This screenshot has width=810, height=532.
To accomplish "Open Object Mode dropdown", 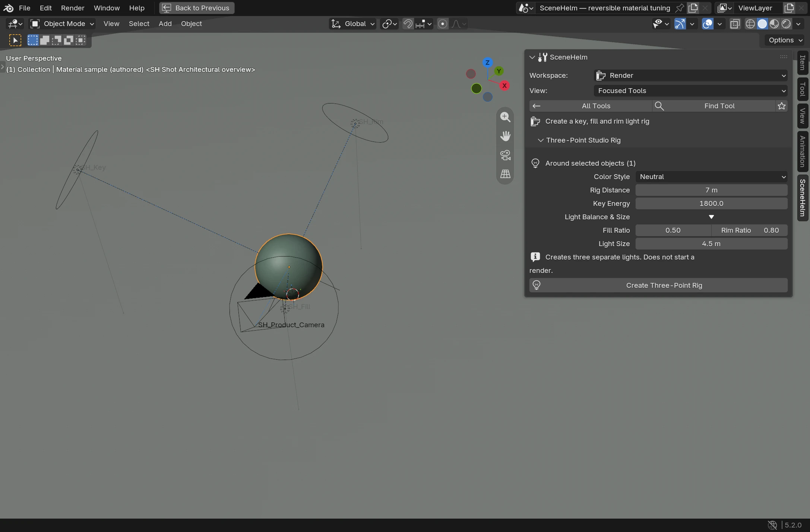I will [62, 24].
